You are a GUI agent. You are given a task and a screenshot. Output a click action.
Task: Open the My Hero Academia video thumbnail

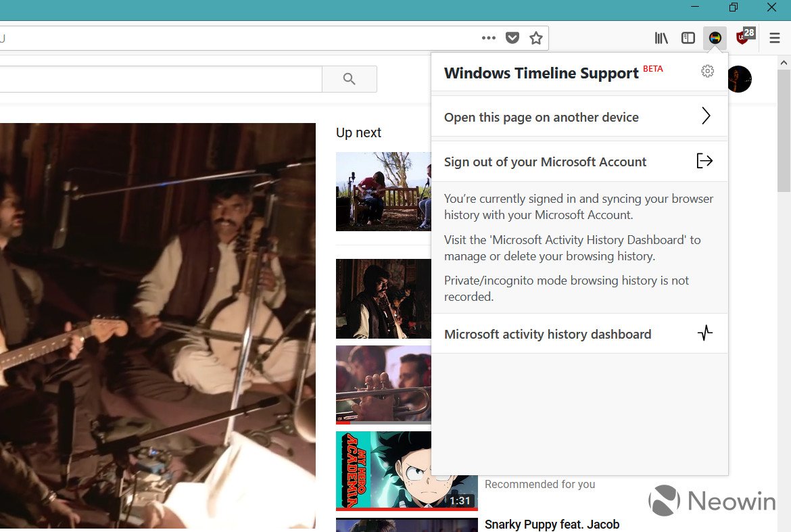[x=406, y=470]
